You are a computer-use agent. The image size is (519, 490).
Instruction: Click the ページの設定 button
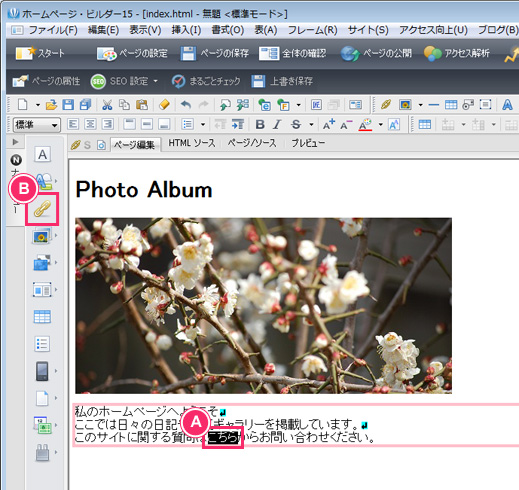132,53
